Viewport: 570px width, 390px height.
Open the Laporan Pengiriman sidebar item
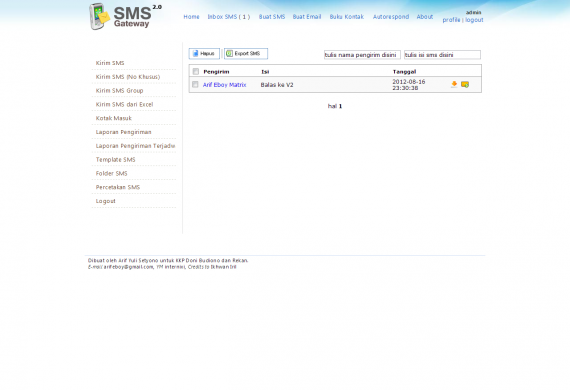tap(123, 132)
